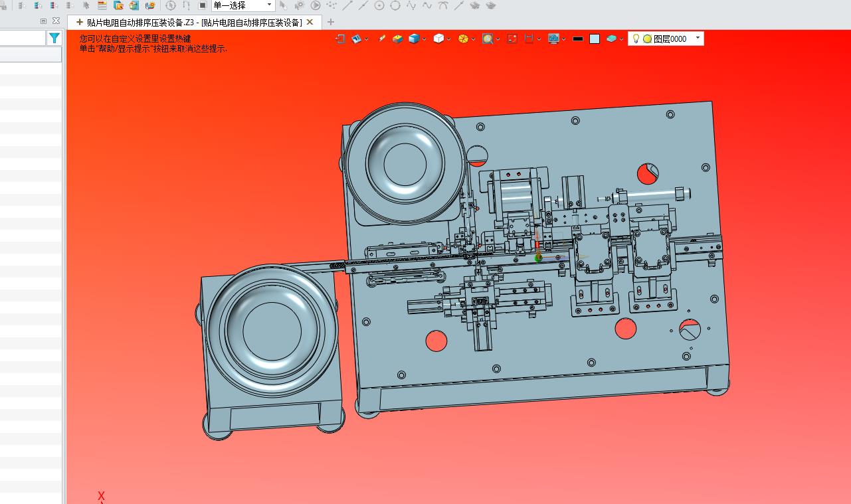Expand the zoom options dropdown arrow
The image size is (851, 504).
pyautogui.click(x=498, y=39)
